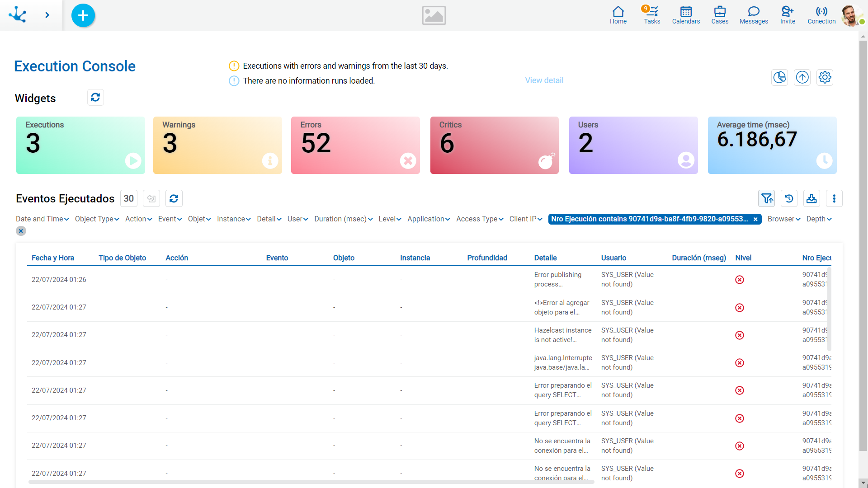Open the three-dot more options menu
The image size is (868, 488).
(834, 198)
